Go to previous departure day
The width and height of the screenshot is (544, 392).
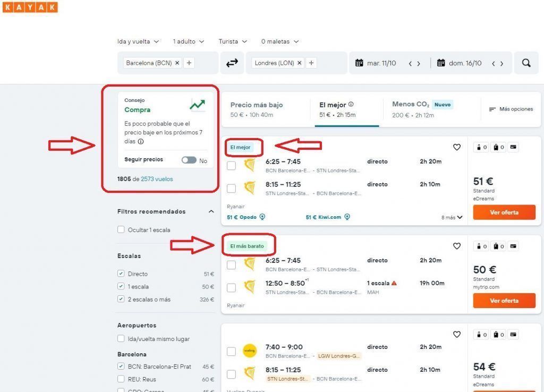[x=410, y=64]
